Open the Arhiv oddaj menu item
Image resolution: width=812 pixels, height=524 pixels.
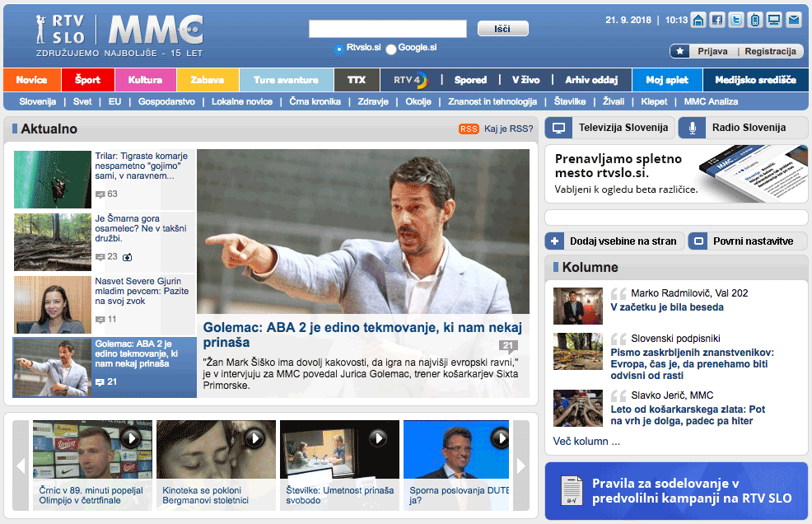point(591,80)
